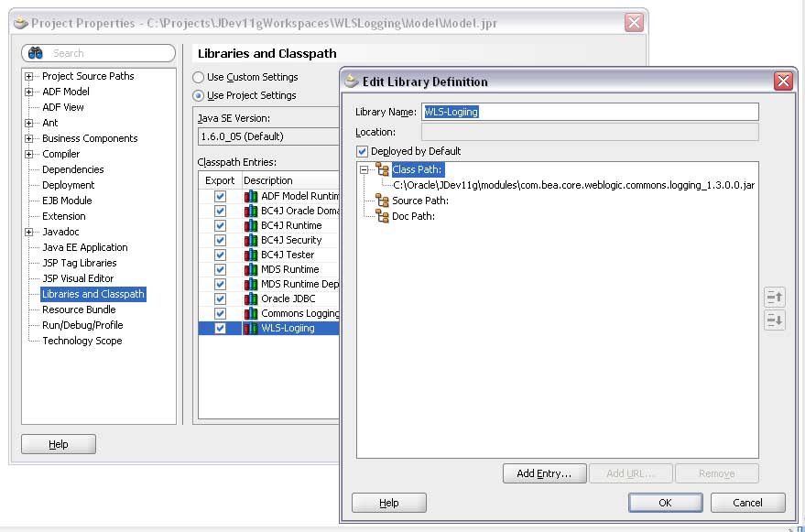The image size is (805, 532).
Task: Collapse the Class Path tree node
Action: point(364,169)
